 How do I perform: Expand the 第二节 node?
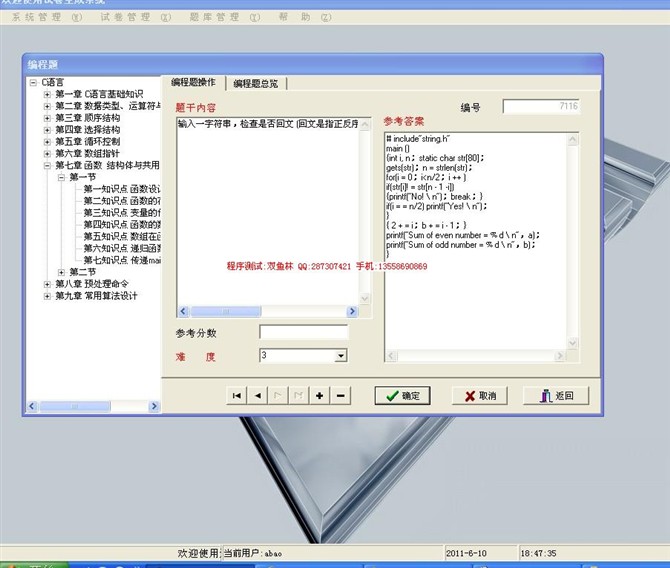[62, 272]
